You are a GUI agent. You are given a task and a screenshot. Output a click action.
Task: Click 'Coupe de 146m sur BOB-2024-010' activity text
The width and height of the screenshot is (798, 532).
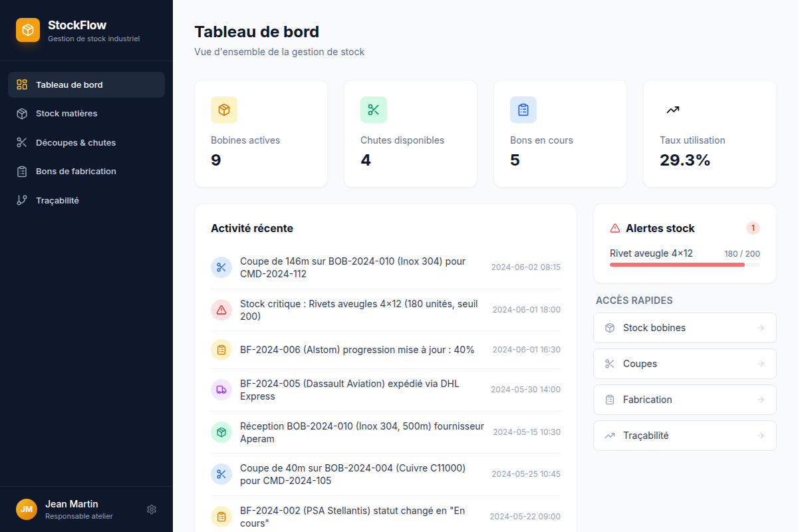point(352,267)
